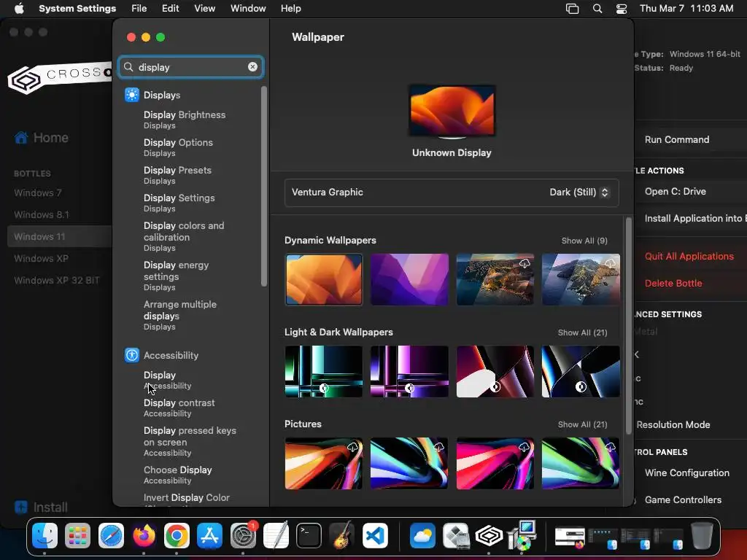The width and height of the screenshot is (747, 560).
Task: Click Run Command in CrossOver window
Action: 677,139
